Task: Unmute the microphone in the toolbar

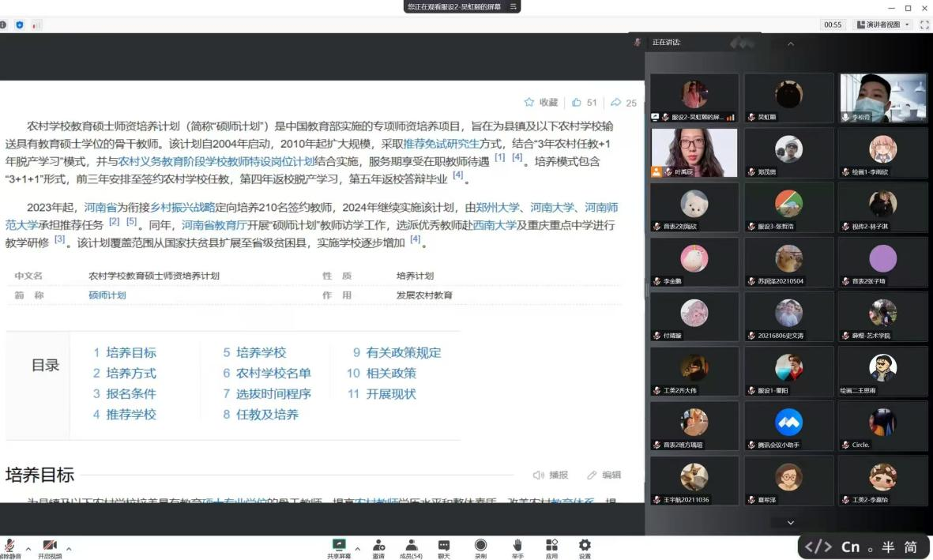Action: pos(9,546)
